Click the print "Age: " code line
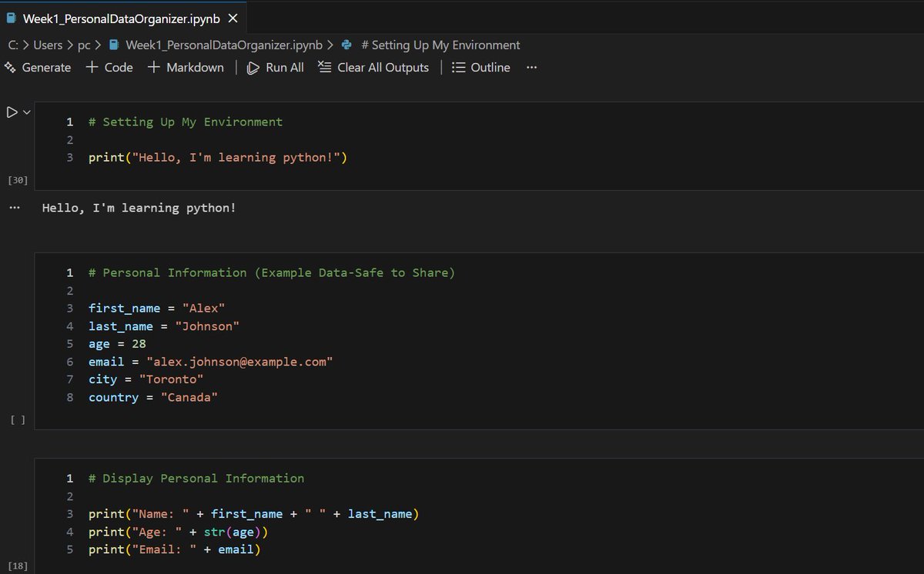The width and height of the screenshot is (924, 574). click(179, 532)
